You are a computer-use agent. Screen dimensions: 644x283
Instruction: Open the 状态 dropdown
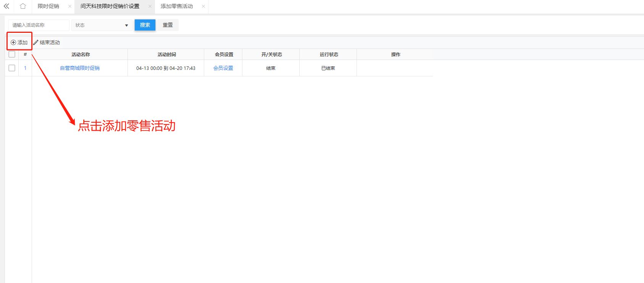pyautogui.click(x=102, y=25)
